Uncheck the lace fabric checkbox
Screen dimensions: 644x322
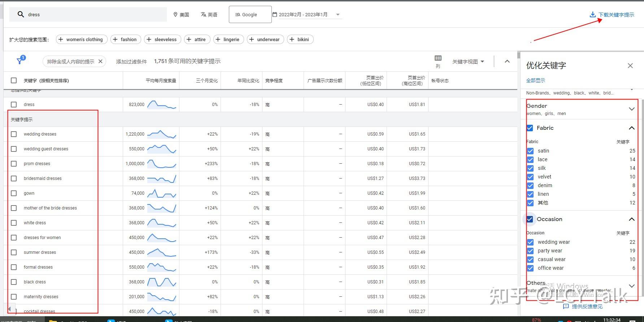pyautogui.click(x=530, y=159)
